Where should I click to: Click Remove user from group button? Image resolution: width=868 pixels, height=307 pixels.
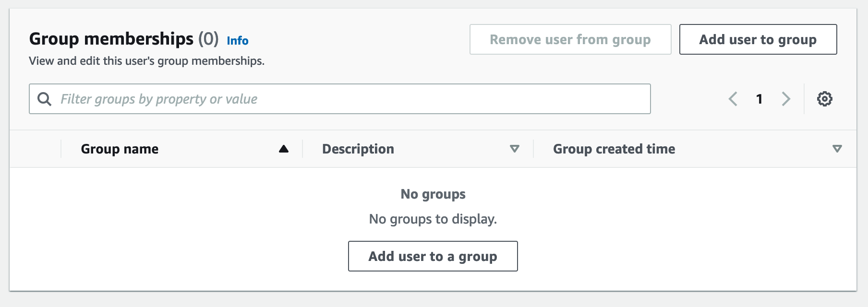pos(570,39)
